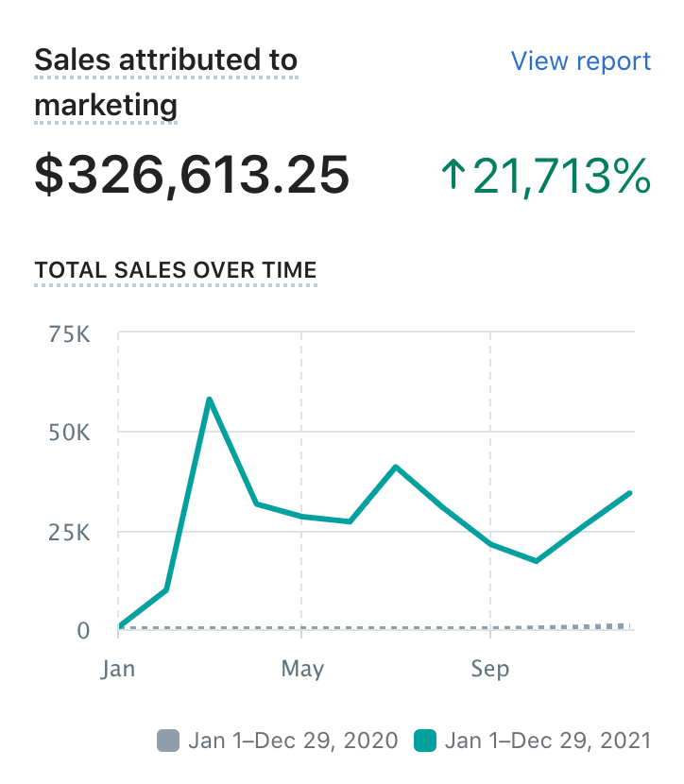684x784 pixels.
Task: Select the Jan 1–Dec 29, 2021 legend label
Action: click(x=547, y=741)
